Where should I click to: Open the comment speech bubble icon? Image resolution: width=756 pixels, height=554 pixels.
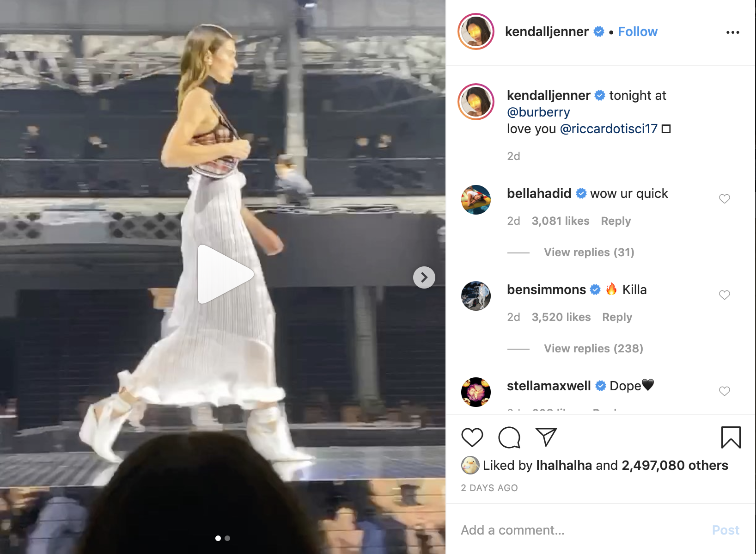(509, 437)
